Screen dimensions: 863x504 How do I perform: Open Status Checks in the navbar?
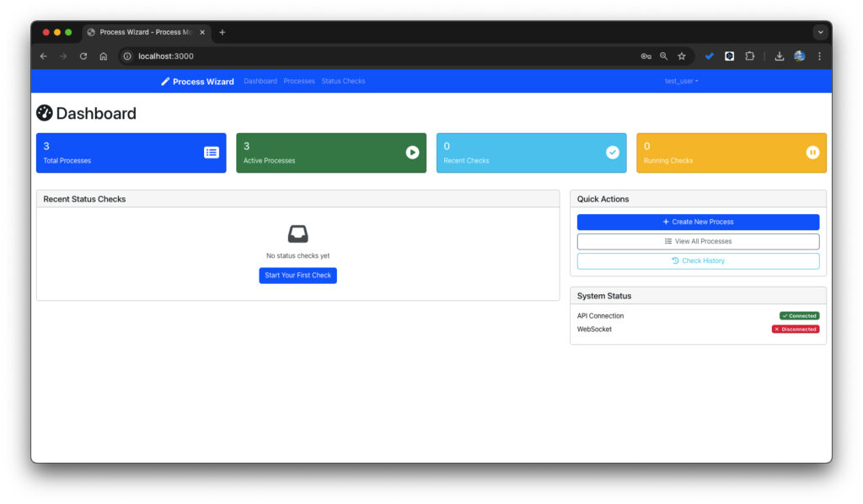tap(343, 82)
